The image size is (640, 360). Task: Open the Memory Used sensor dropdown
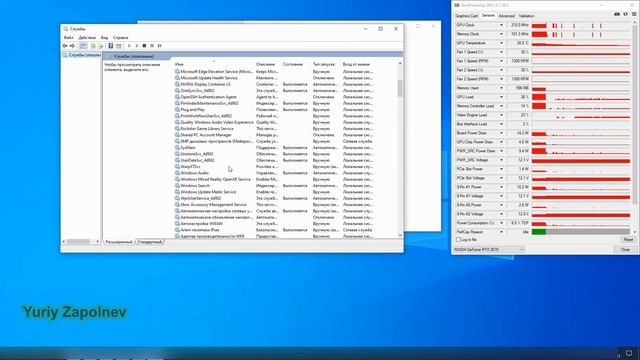click(501, 88)
